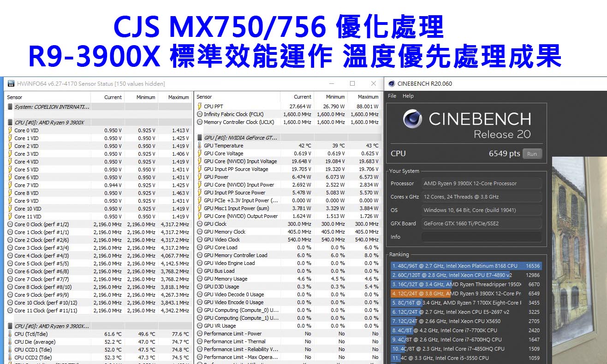Viewport: 607px width, 364px height.
Task: Click the CPU CCD1 (Tdie) thermometer icon
Action: 10,350
